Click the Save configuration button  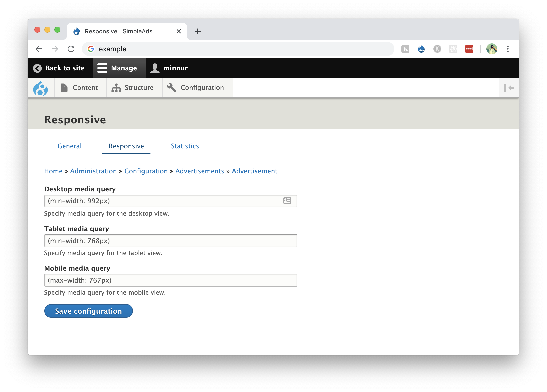tap(88, 311)
